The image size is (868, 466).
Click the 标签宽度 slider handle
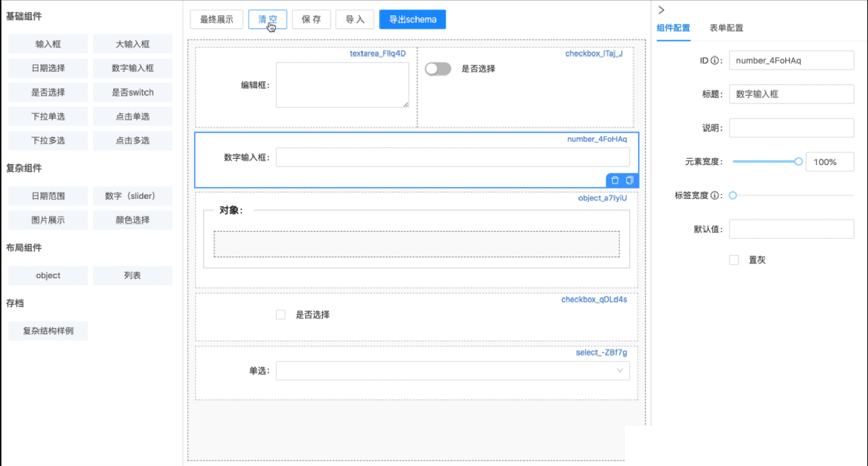tap(733, 196)
